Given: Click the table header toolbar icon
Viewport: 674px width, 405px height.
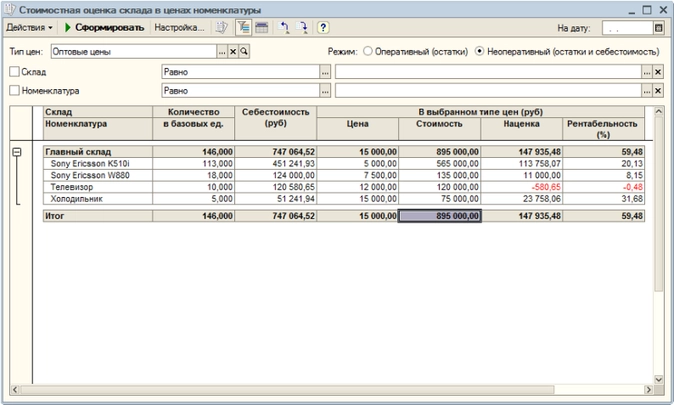Looking at the screenshot, I should (261, 28).
